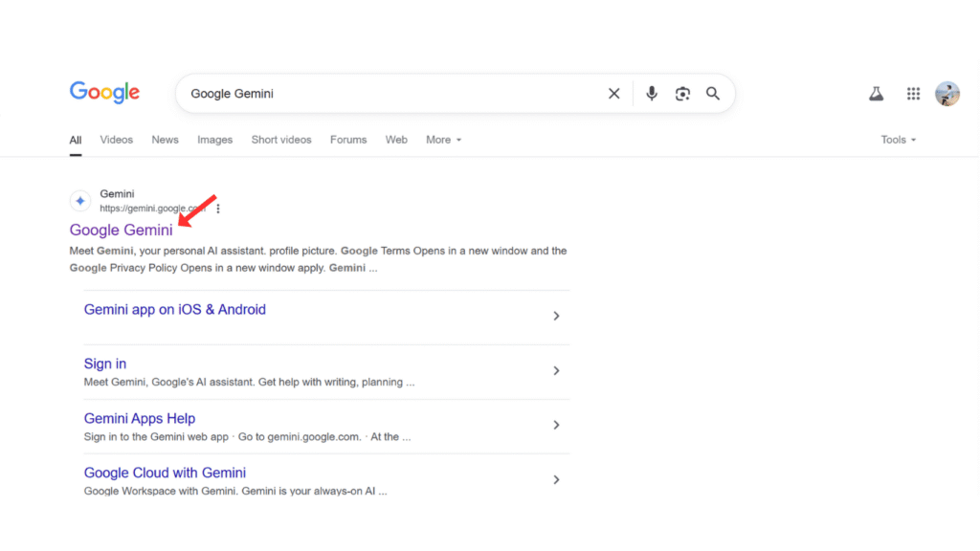
Task: Open the Sign in sitelink
Action: [105, 364]
